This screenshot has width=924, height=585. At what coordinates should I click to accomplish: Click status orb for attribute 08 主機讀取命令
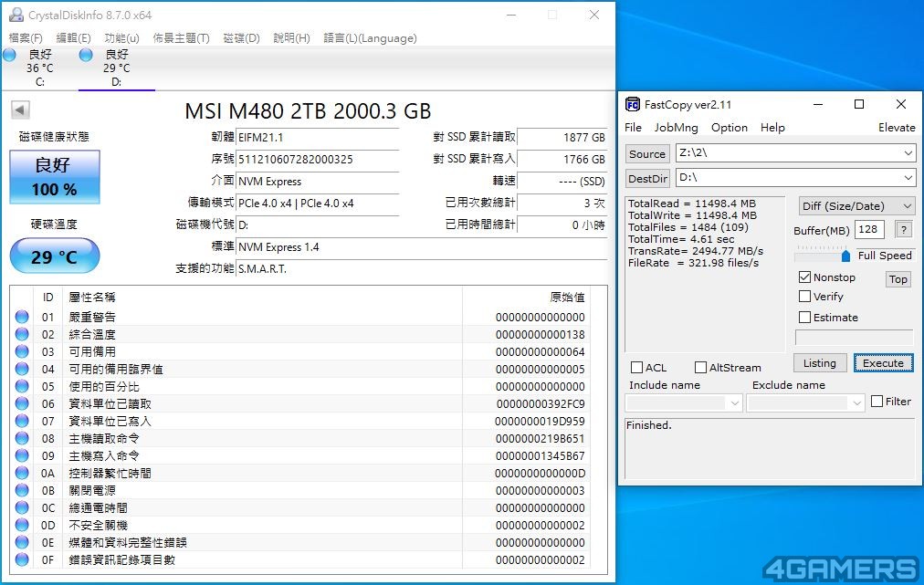click(22, 438)
